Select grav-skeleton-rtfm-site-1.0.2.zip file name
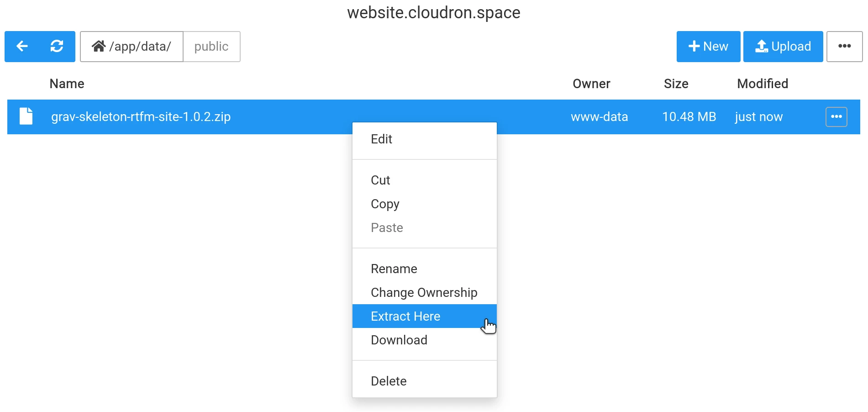The image size is (868, 412). tap(141, 116)
